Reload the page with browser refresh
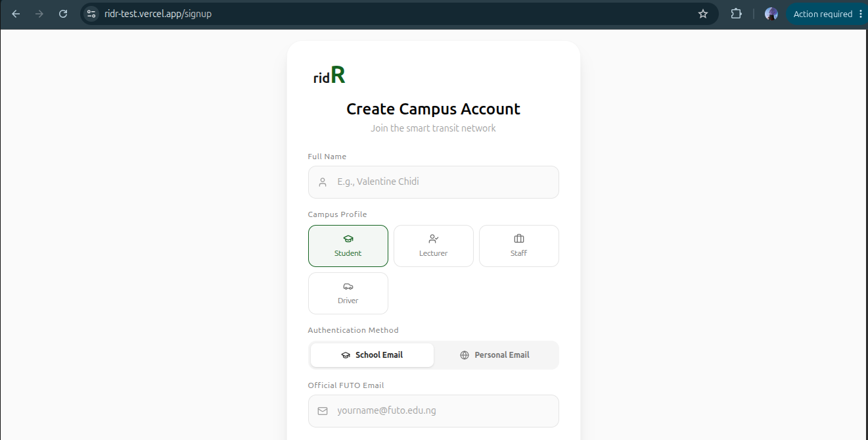868x440 pixels. pos(63,14)
